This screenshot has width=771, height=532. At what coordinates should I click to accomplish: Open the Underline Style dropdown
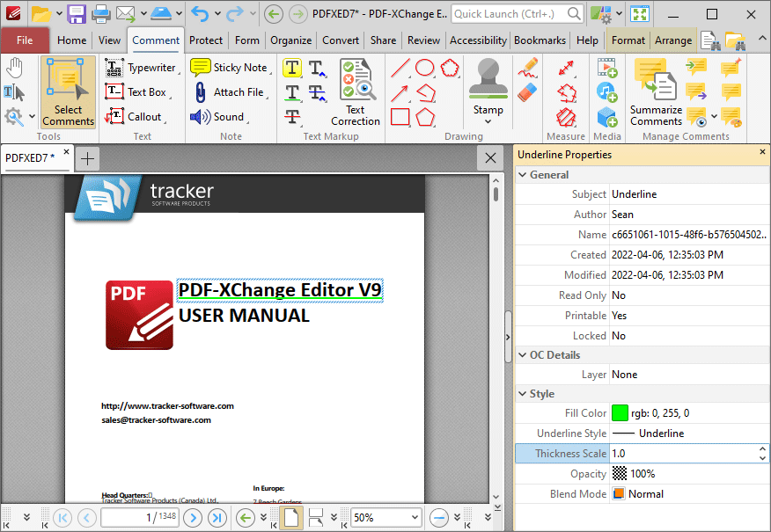[689, 434]
